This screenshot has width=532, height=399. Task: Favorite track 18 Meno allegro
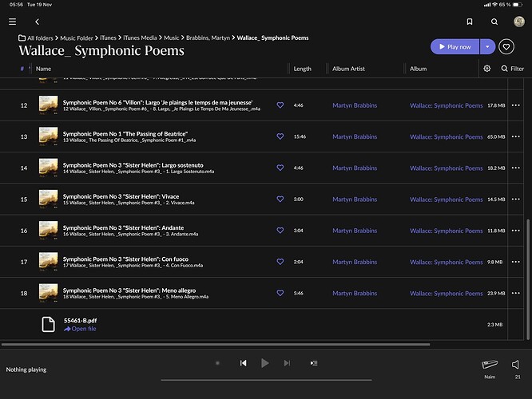tap(280, 293)
